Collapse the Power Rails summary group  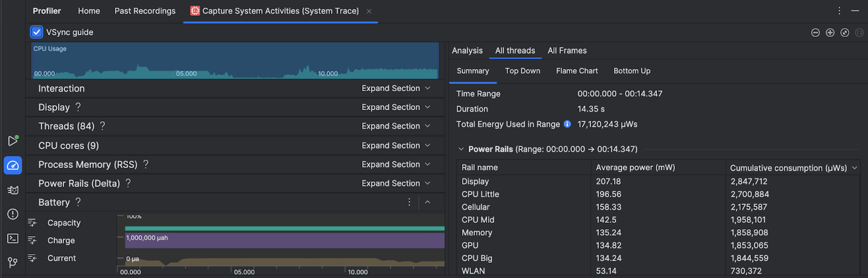point(461,149)
